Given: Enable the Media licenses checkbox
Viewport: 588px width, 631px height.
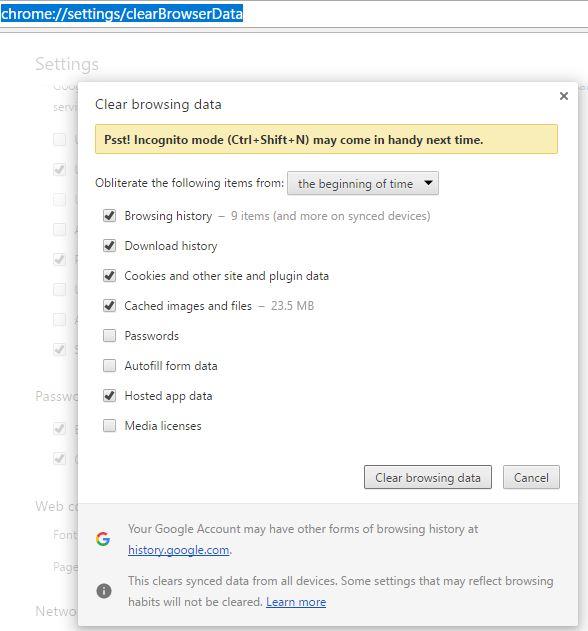Looking at the screenshot, I should point(109,425).
